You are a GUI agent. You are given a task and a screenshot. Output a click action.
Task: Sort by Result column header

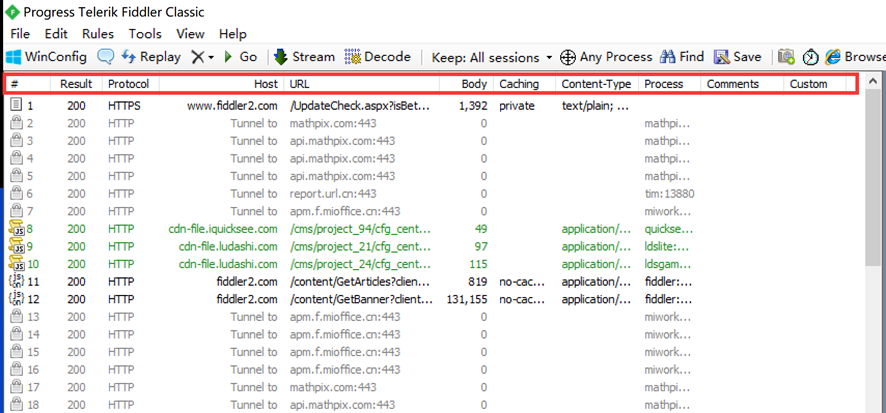[x=76, y=84]
